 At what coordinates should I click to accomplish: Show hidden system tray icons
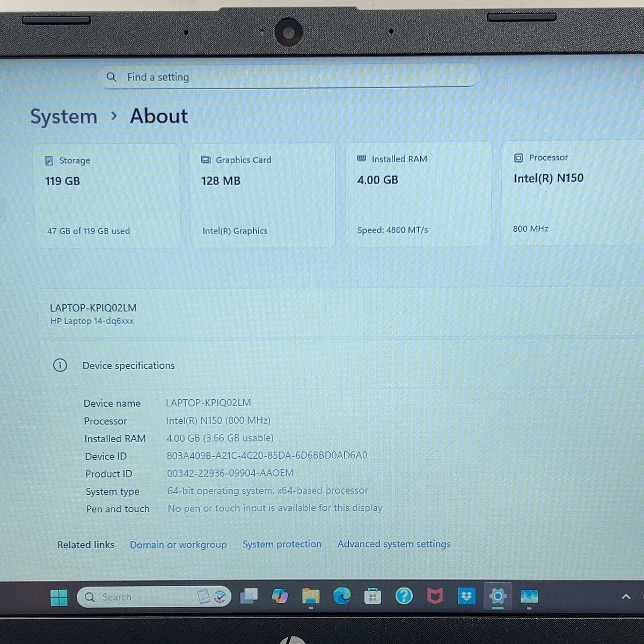coord(626,596)
